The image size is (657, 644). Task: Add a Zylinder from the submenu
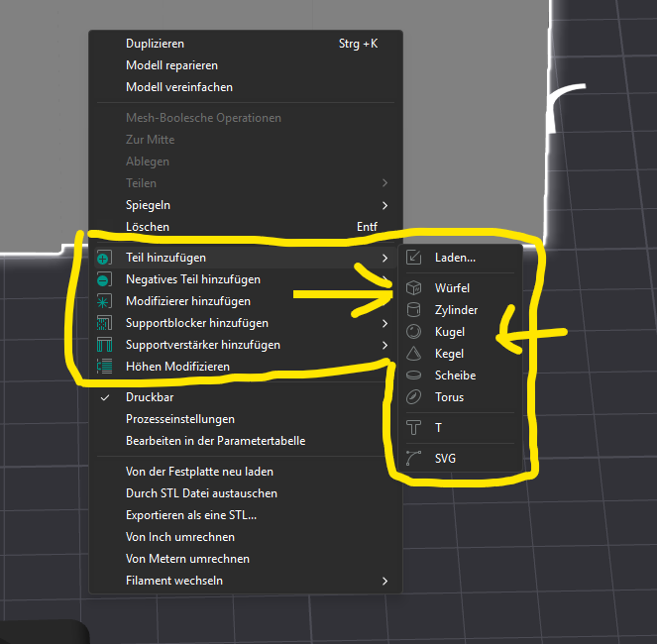click(460, 310)
